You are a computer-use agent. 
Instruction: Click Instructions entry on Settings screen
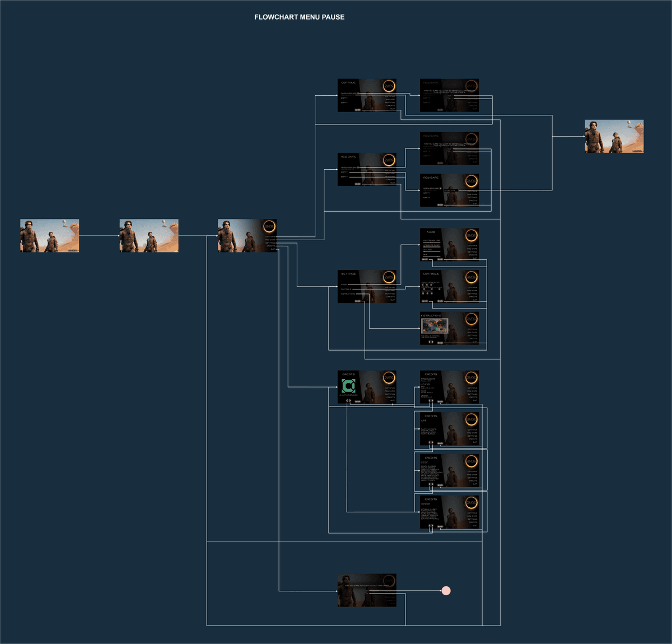348,293
